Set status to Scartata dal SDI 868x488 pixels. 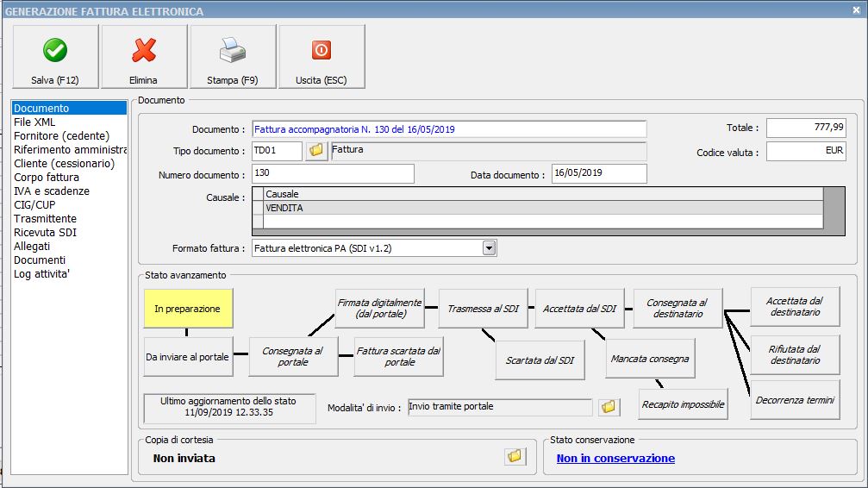540,360
